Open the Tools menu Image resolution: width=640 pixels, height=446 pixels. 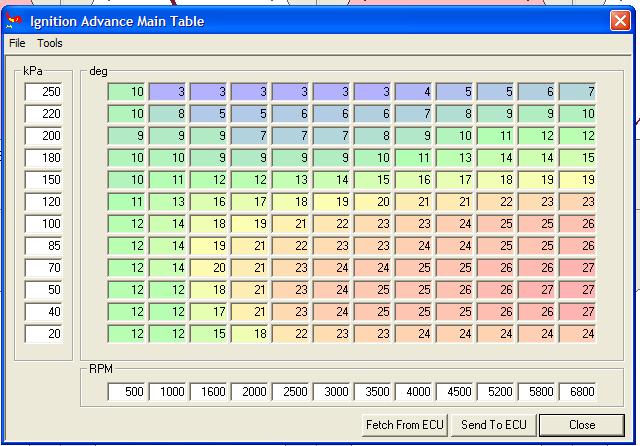[50, 43]
